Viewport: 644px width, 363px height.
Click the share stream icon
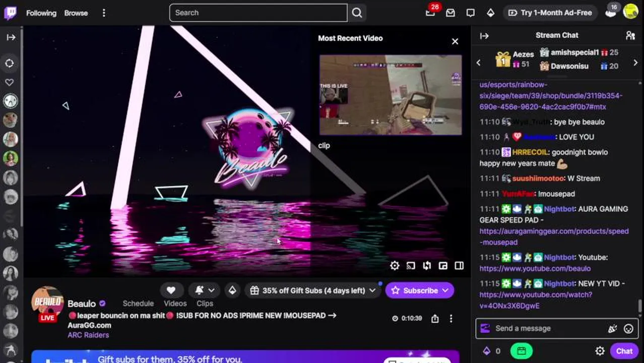tap(435, 319)
